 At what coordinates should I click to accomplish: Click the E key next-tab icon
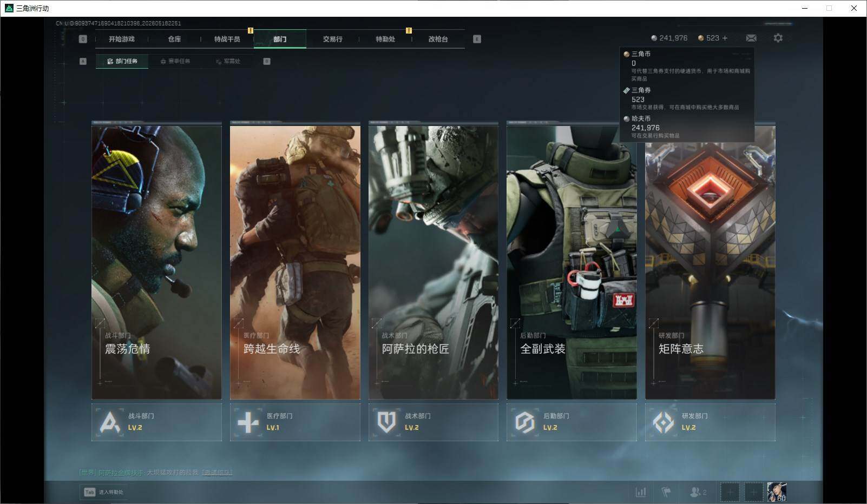[x=477, y=39]
